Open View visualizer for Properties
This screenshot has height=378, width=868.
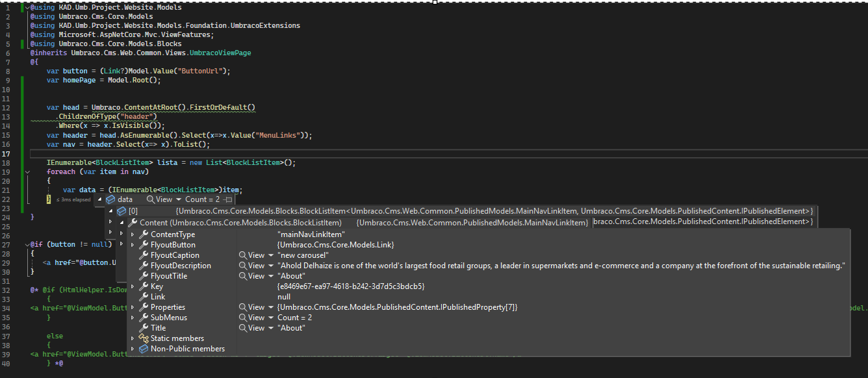point(251,307)
